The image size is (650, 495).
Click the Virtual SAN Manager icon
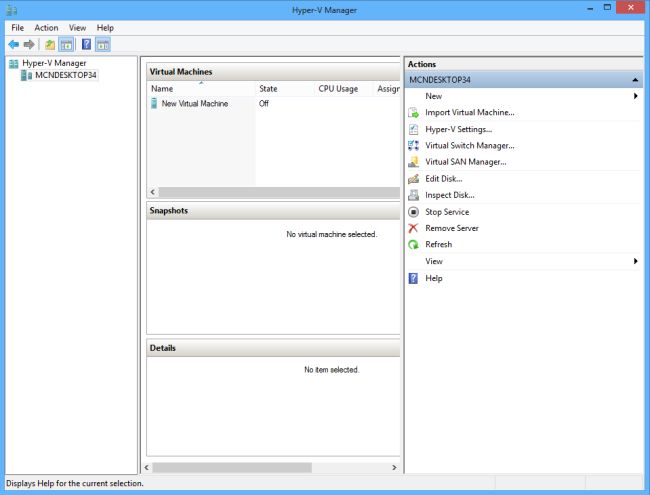coord(413,162)
